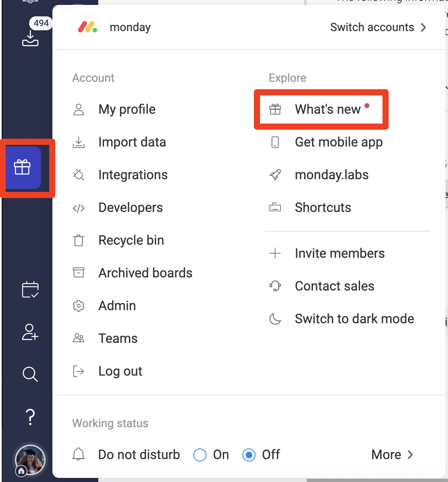Click the Recycle bin trash icon
Viewport: 448px width, 482px height.
point(79,240)
